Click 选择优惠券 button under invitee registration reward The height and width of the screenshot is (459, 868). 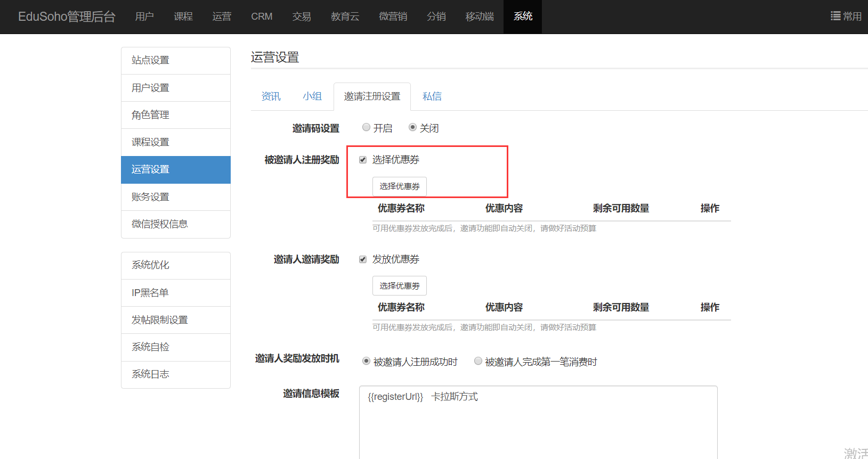click(x=399, y=186)
